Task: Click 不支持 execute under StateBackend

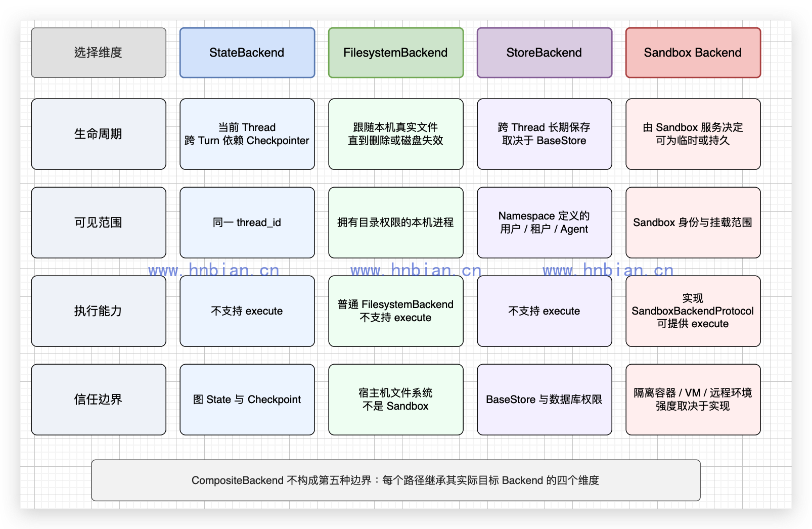Action: click(x=247, y=311)
